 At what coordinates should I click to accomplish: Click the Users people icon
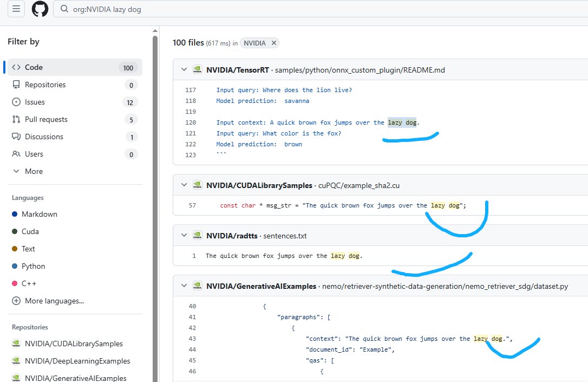coord(16,154)
